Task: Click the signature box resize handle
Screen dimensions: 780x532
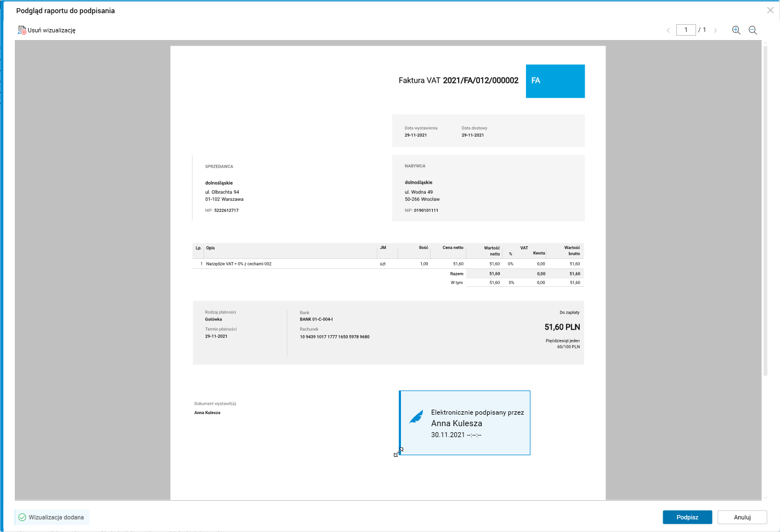Action: pyautogui.click(x=399, y=452)
